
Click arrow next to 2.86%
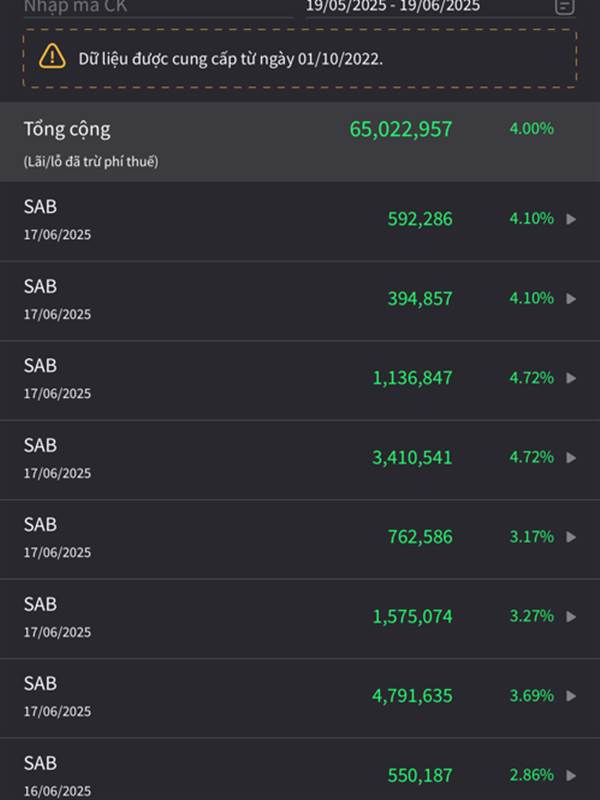click(x=571, y=775)
